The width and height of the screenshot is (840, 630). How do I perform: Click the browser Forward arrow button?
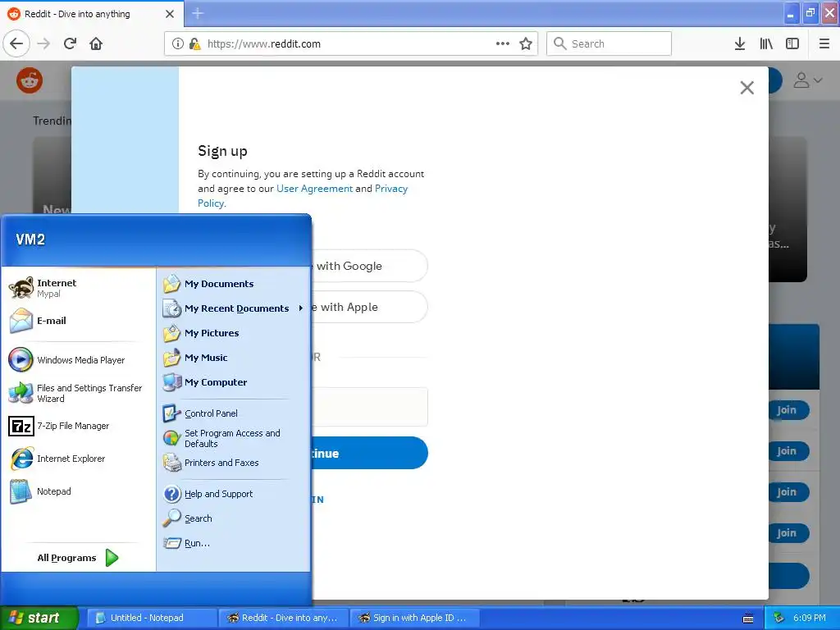[x=43, y=44]
